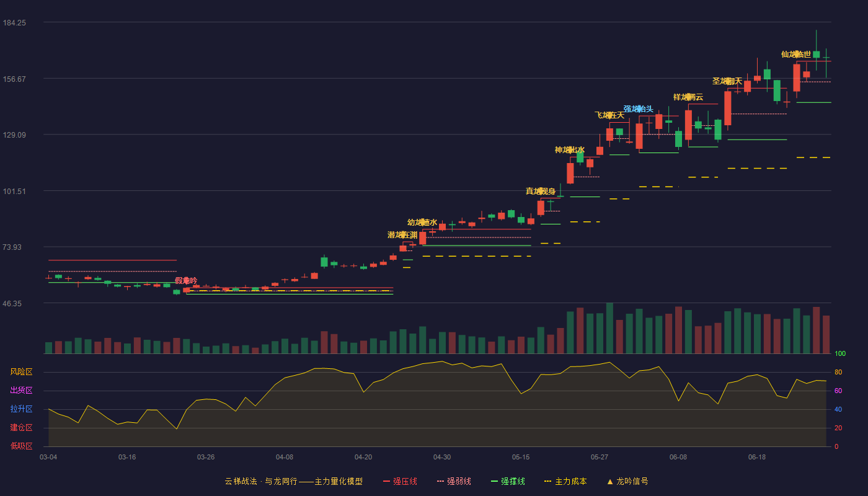This screenshot has height=496, width=868.
Task: Click the blue 40 indicator axis value
Action: 838,409
